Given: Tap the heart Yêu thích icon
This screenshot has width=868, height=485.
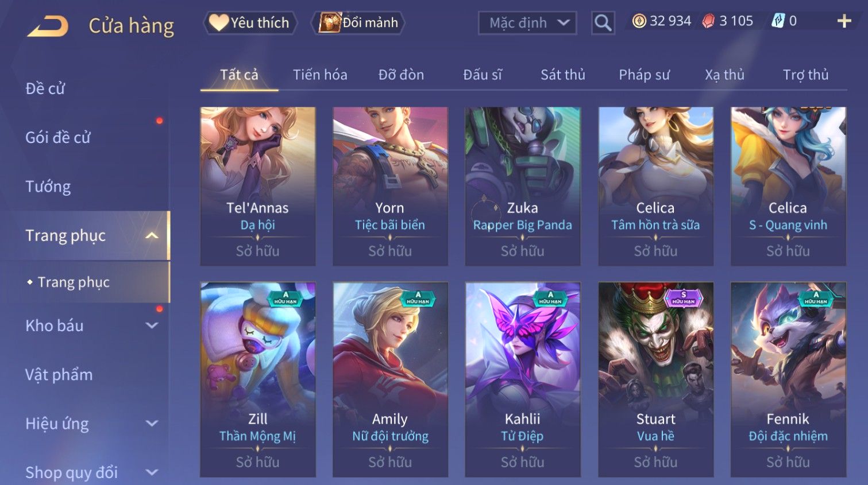Looking at the screenshot, I should tap(218, 22).
